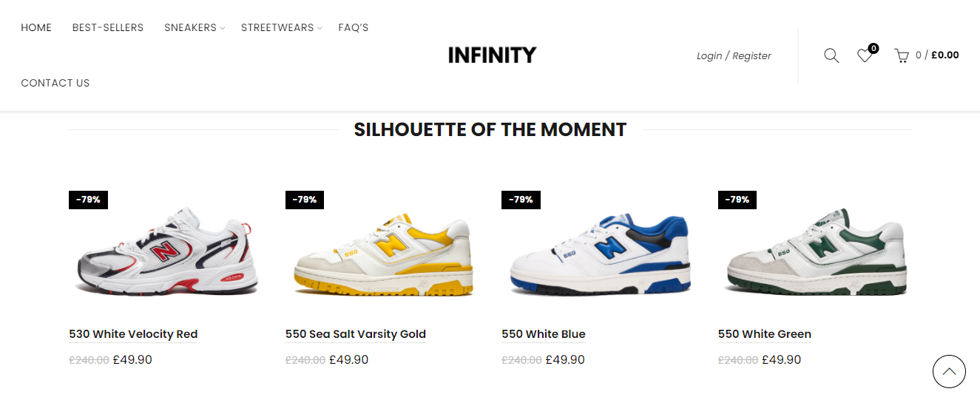This screenshot has width=980, height=400.
Task: Click the wishlist heart icon
Action: (865, 55)
